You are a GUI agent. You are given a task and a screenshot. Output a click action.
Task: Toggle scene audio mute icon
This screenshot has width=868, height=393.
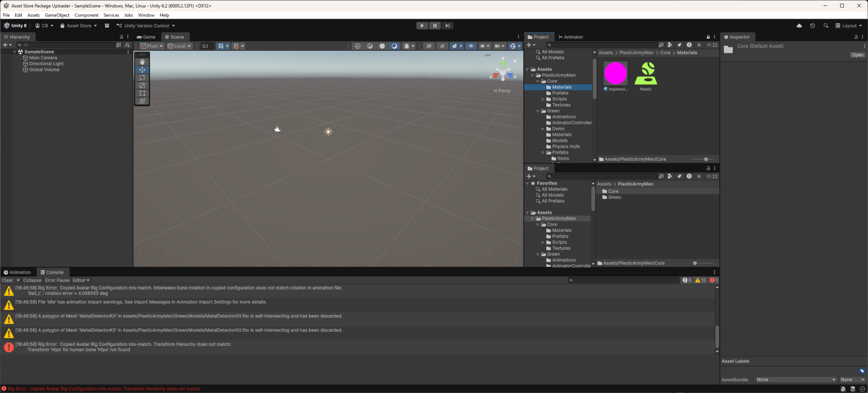442,46
